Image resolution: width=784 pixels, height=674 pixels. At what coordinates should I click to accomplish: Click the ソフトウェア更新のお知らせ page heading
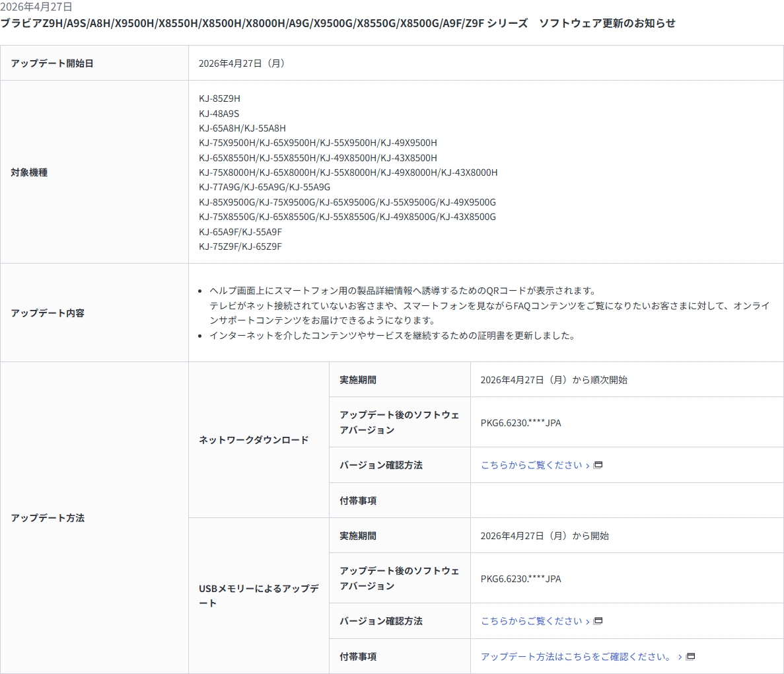338,23
